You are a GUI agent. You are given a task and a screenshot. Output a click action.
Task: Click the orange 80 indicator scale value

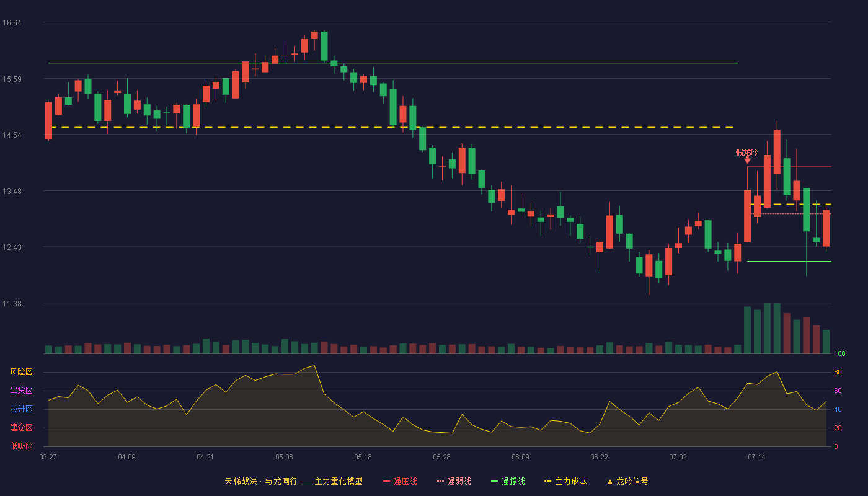[838, 372]
